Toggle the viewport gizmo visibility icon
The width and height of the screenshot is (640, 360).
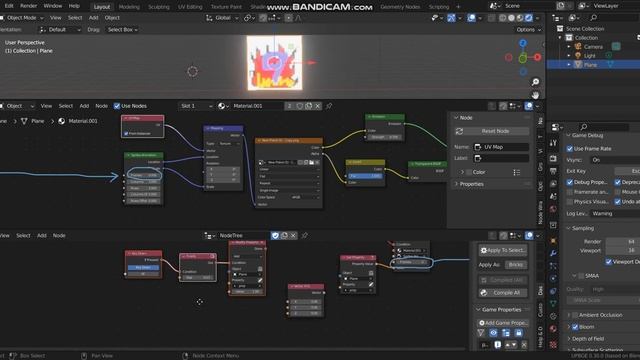tap(451, 18)
